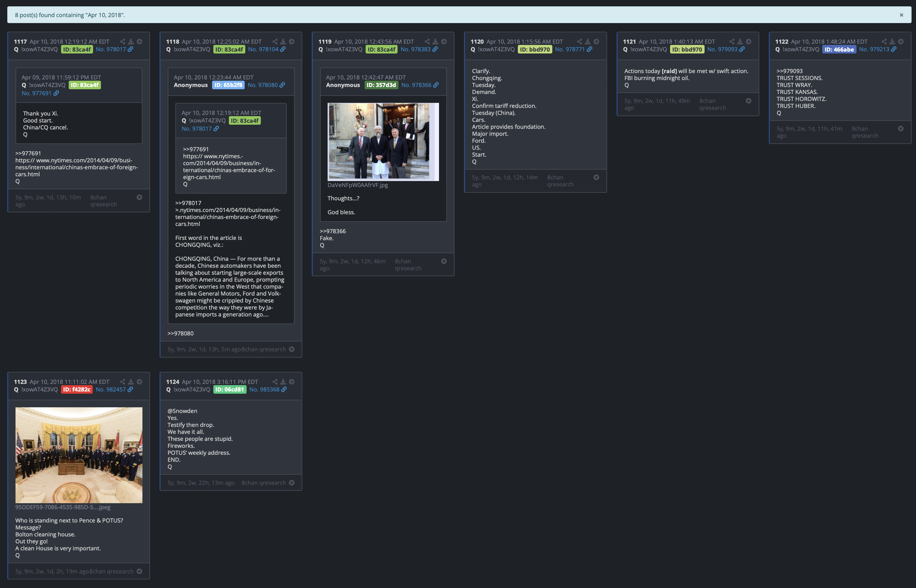Viewport: 916px width, 588px height.
Task: Download post 1121
Action: (740, 42)
